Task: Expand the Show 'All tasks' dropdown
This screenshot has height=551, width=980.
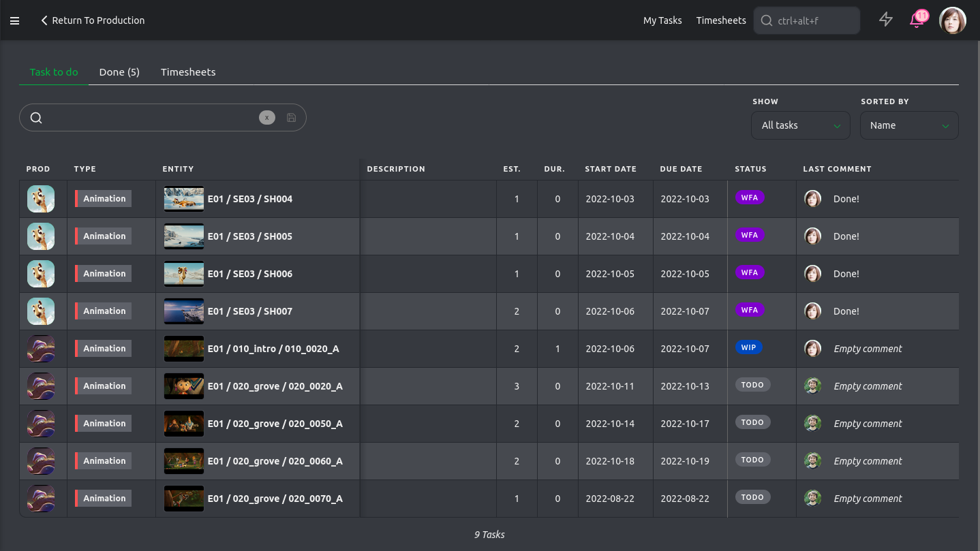Action: pos(801,125)
